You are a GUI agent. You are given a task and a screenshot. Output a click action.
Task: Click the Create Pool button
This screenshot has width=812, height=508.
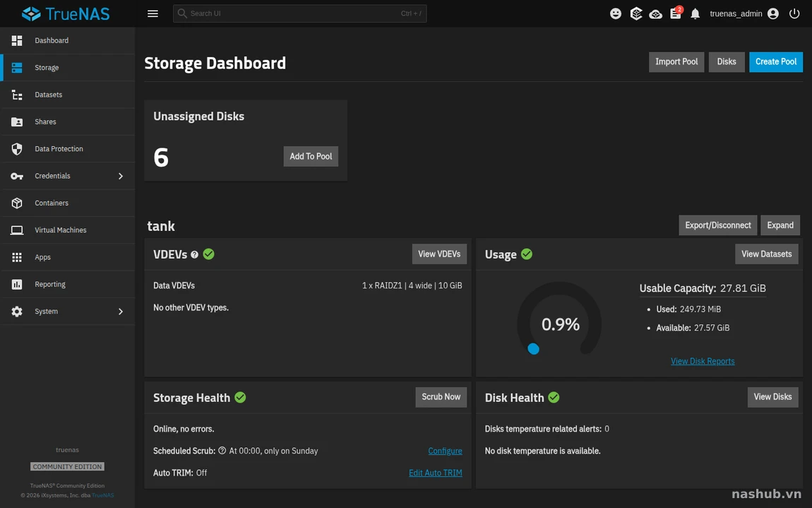tap(776, 61)
